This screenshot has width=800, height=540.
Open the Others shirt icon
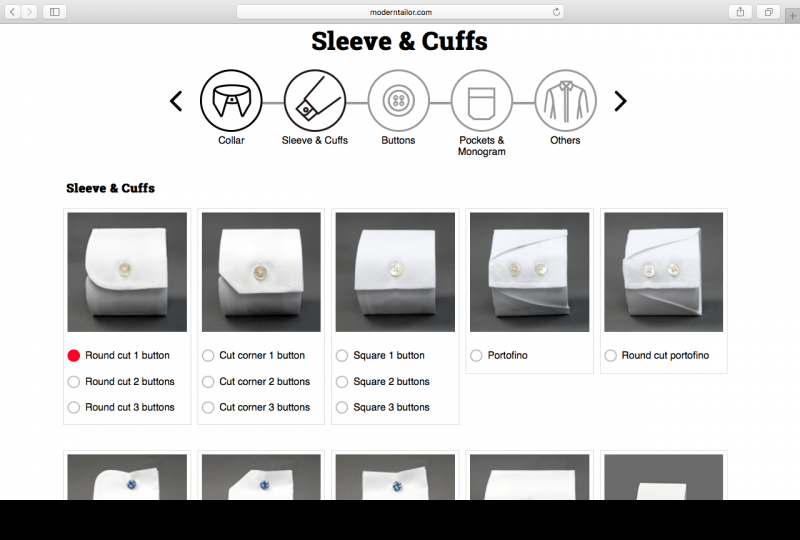pyautogui.click(x=565, y=101)
